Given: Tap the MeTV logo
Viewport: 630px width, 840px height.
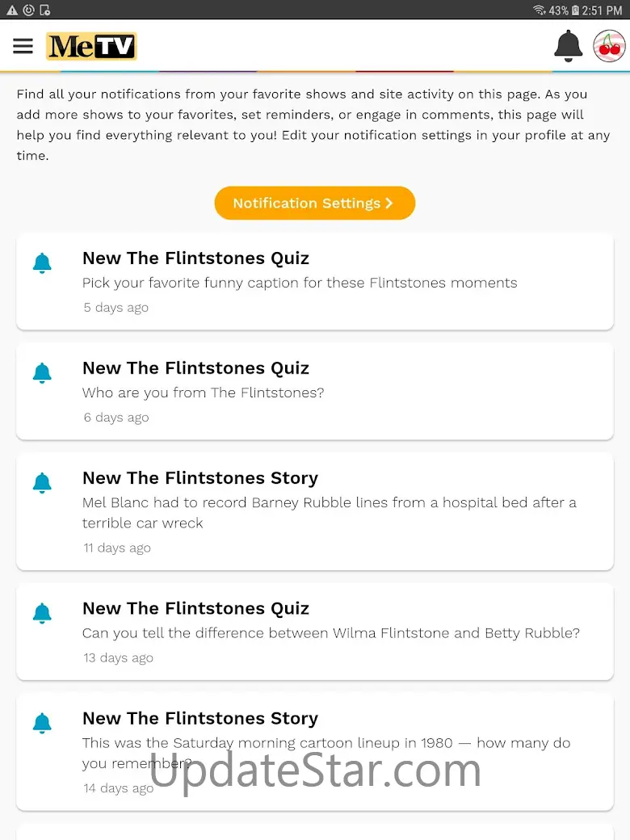Looking at the screenshot, I should [x=91, y=46].
